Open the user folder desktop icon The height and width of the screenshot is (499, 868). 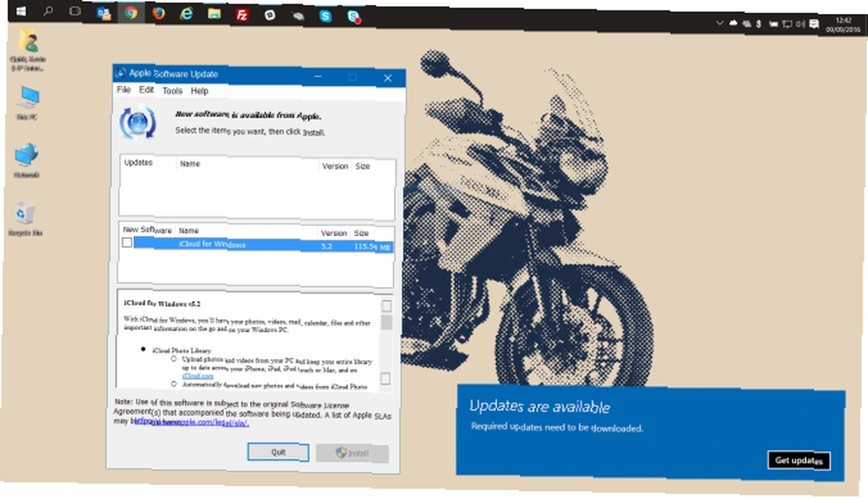pos(28,49)
